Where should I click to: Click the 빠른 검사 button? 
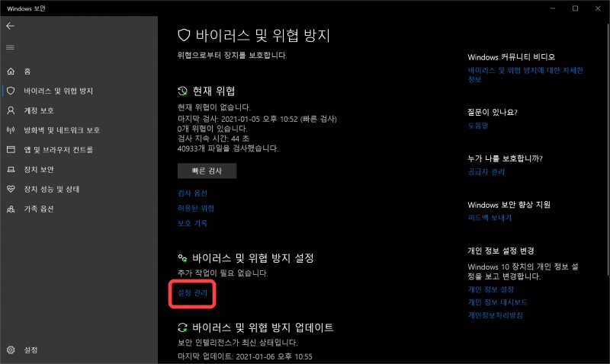tap(207, 171)
